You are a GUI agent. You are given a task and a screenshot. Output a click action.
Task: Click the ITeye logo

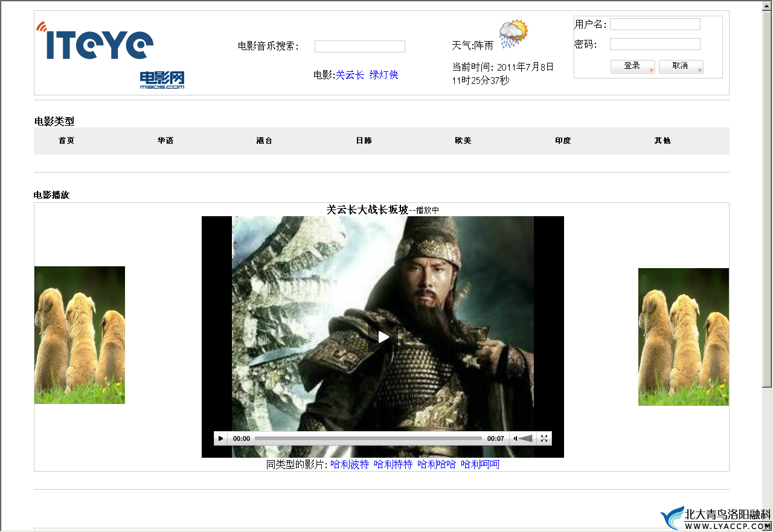(x=95, y=41)
